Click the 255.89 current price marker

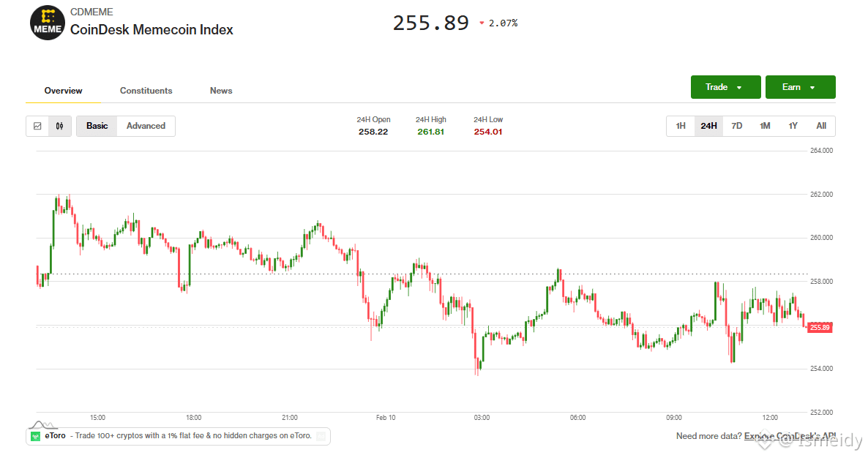[819, 327]
